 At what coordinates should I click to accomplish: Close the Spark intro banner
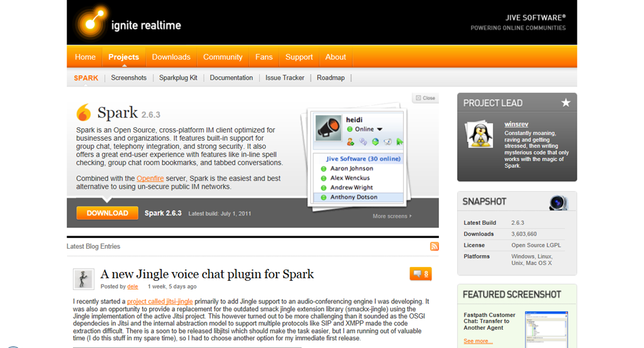coord(426,98)
